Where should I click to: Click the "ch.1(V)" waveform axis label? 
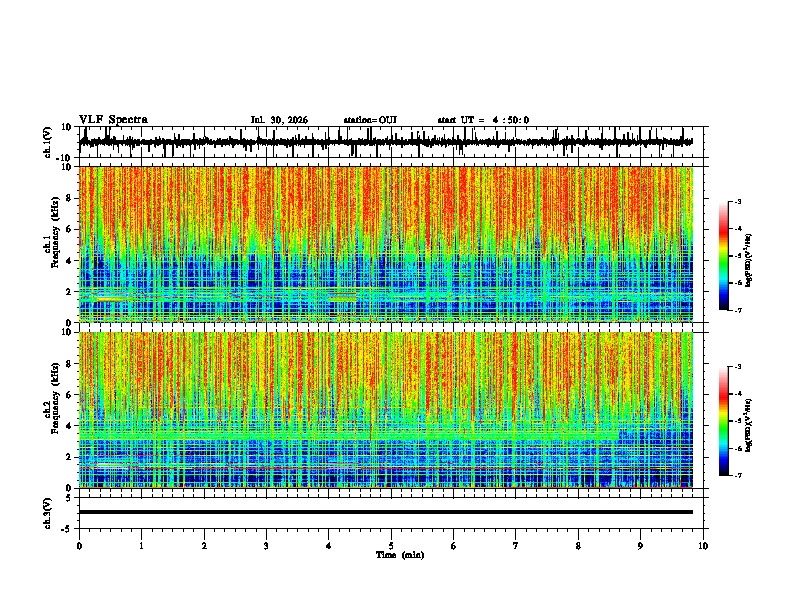point(48,142)
